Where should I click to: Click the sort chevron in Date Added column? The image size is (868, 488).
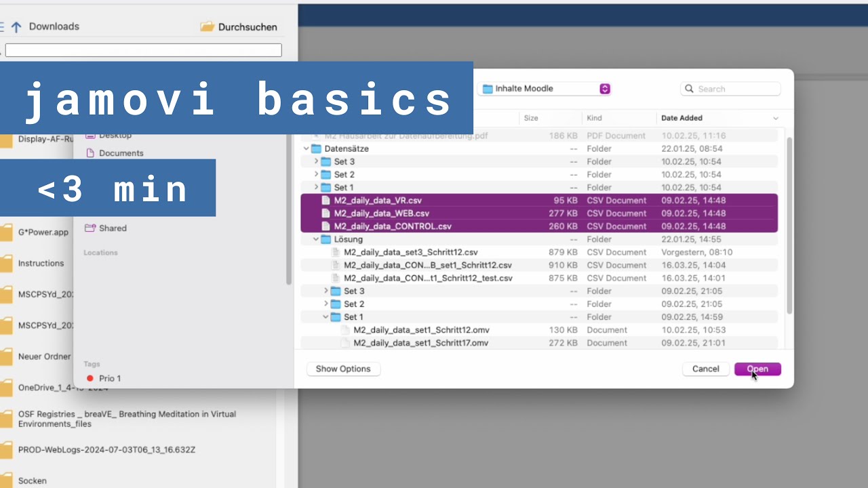[776, 118]
